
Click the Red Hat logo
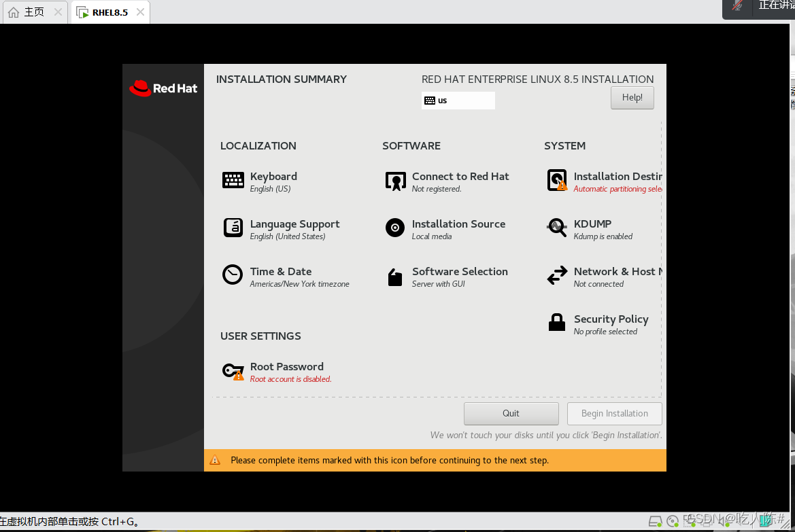click(x=163, y=88)
